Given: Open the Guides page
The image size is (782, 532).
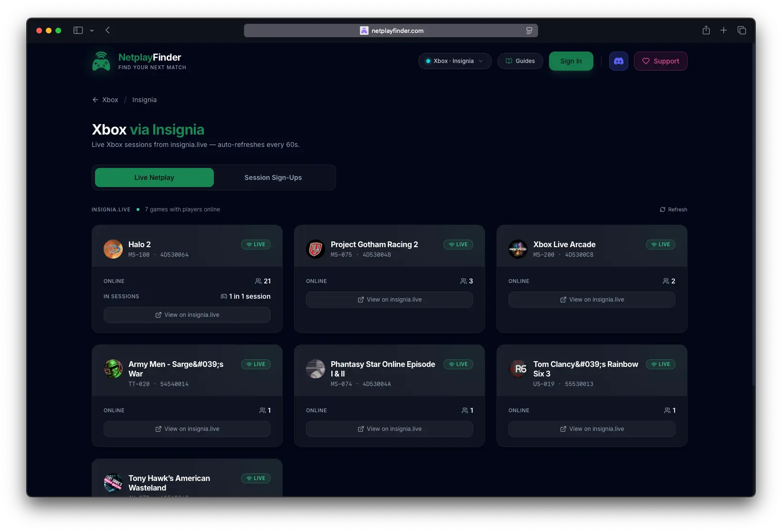Looking at the screenshot, I should [x=520, y=61].
